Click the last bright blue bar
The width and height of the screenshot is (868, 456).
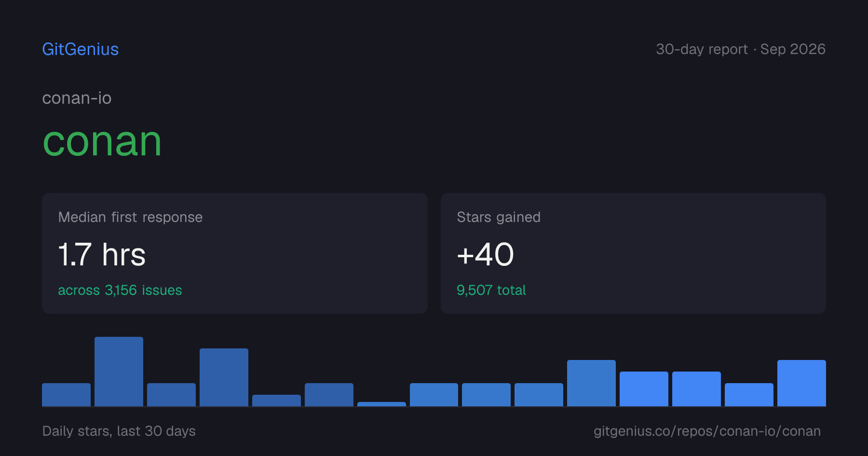(x=801, y=383)
